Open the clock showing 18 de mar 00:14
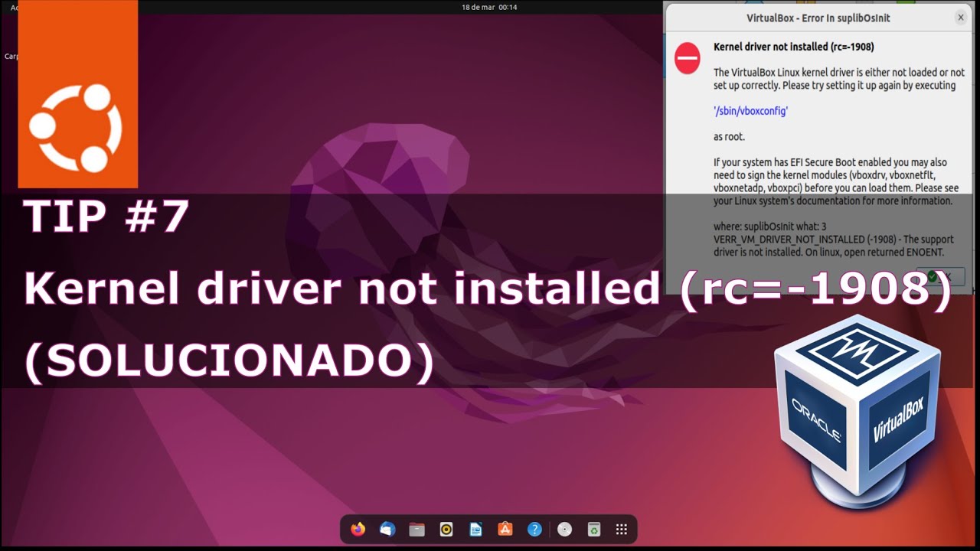 [x=489, y=7]
